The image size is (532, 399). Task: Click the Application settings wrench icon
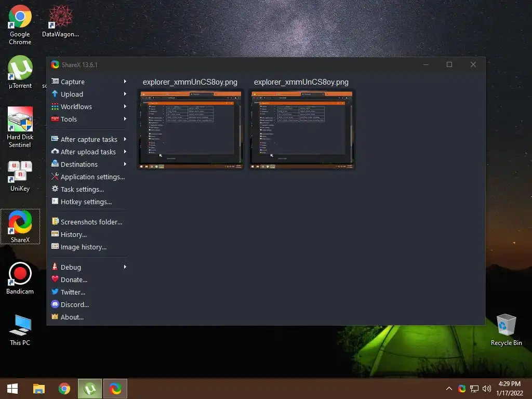click(55, 177)
